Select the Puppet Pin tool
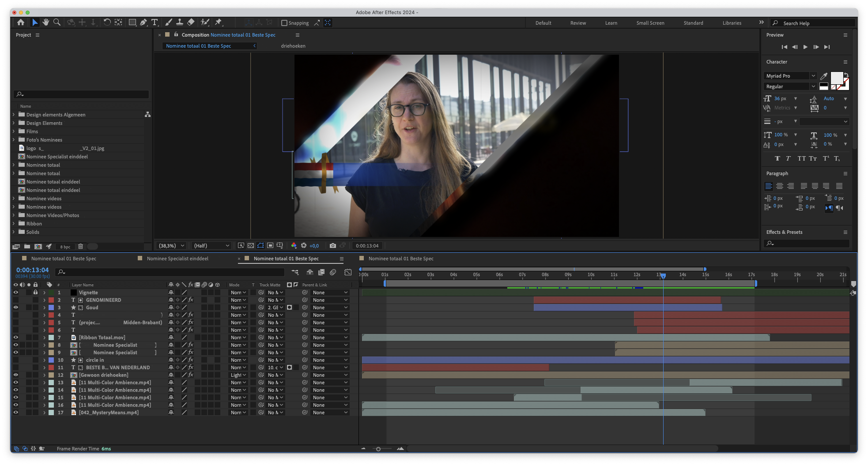 point(219,22)
